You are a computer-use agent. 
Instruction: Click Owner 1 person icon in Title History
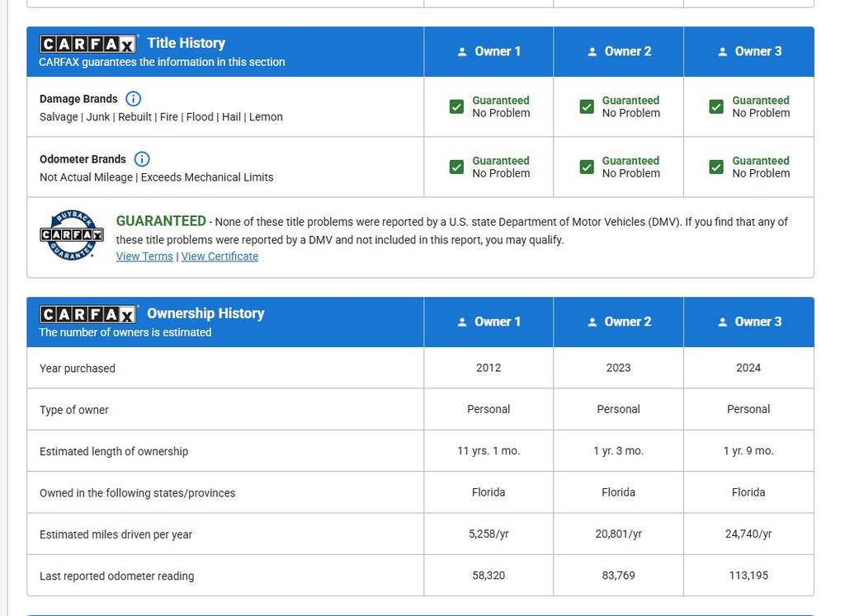[462, 52]
